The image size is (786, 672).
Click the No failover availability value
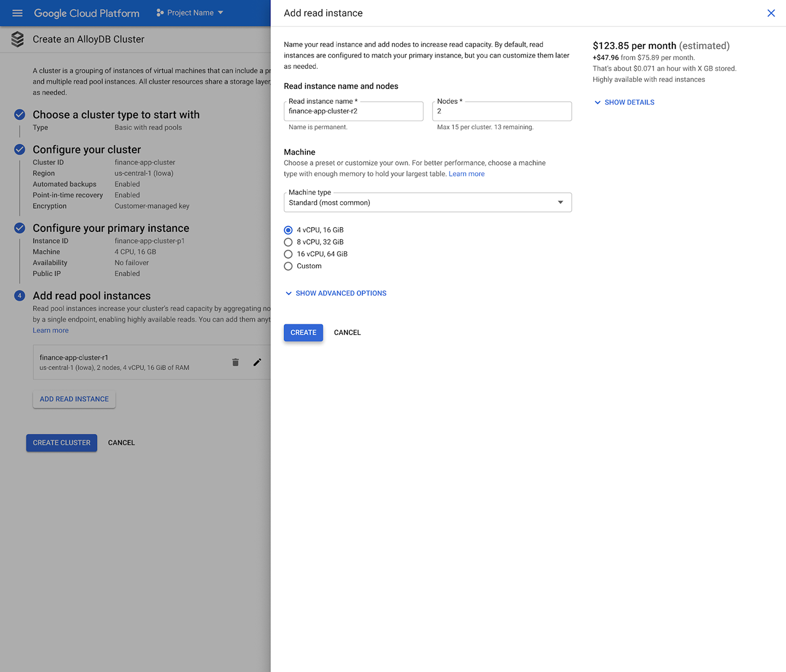(131, 263)
